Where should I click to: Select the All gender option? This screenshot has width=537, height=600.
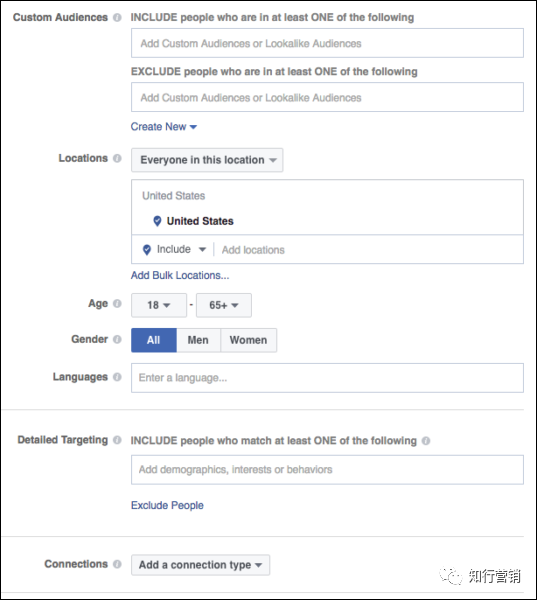(x=154, y=340)
